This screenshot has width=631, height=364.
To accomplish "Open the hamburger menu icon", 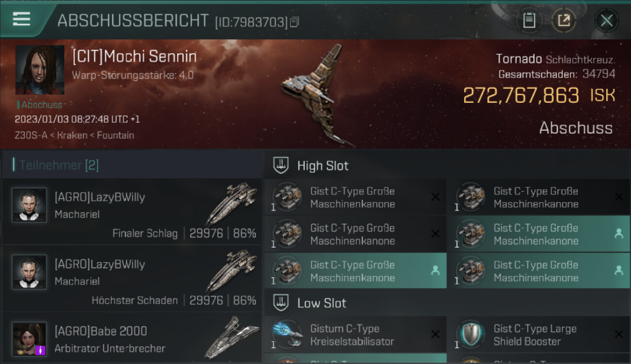I will pos(21,19).
